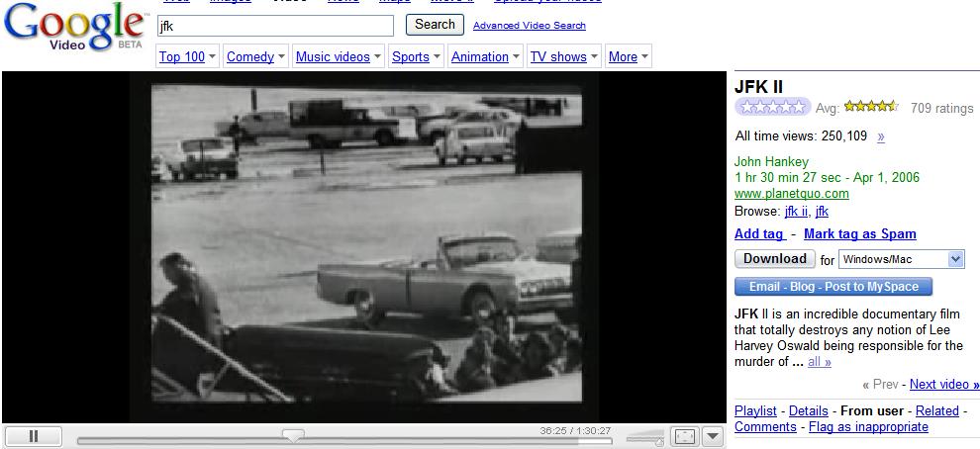Image resolution: width=980 pixels, height=449 pixels.
Task: Click the John Hankey author name
Action: pos(771,162)
